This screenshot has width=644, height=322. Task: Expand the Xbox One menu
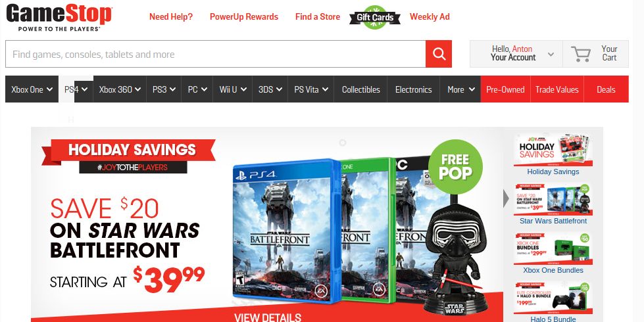(32, 89)
